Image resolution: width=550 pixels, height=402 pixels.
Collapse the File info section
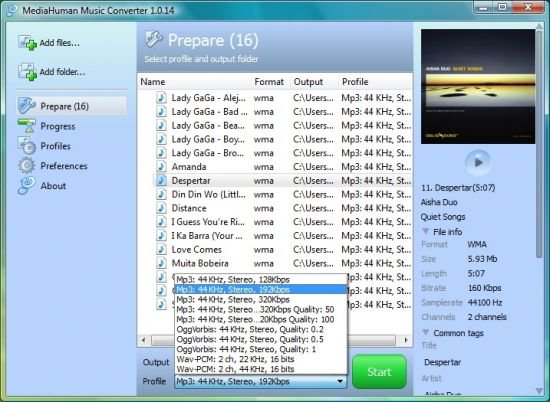[426, 232]
